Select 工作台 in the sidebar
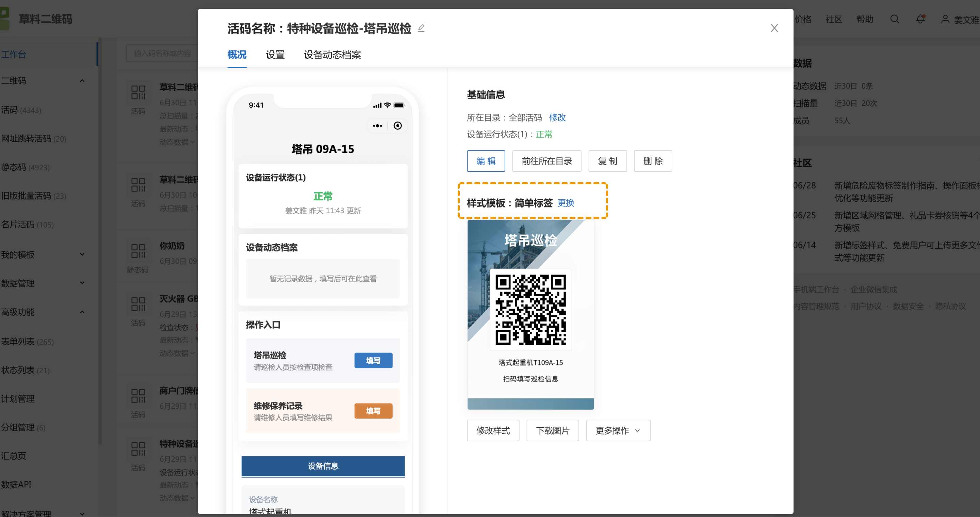The width and height of the screenshot is (980, 517). [x=14, y=54]
